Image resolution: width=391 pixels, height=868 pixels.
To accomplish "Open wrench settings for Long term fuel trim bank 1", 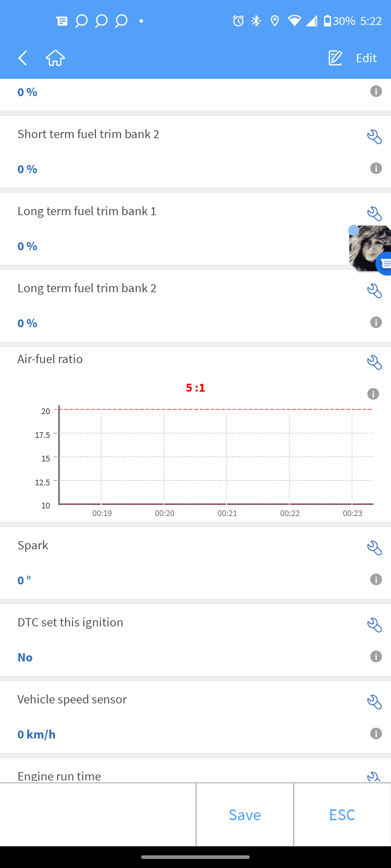I will [x=374, y=214].
